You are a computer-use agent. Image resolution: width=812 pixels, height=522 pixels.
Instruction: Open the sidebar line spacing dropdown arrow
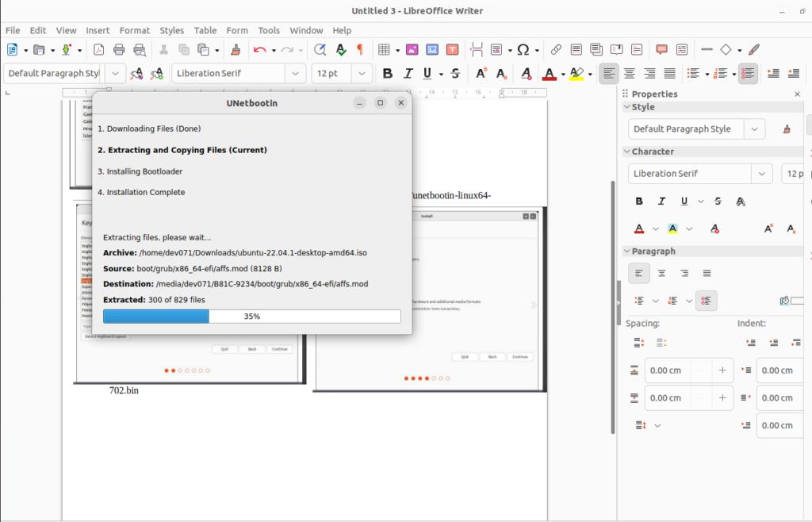(657, 426)
